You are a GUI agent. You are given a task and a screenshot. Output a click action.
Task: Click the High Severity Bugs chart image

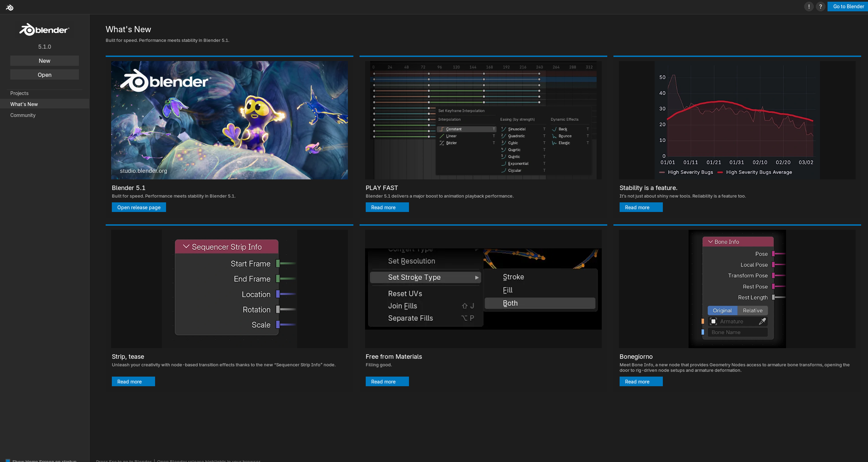tap(737, 120)
